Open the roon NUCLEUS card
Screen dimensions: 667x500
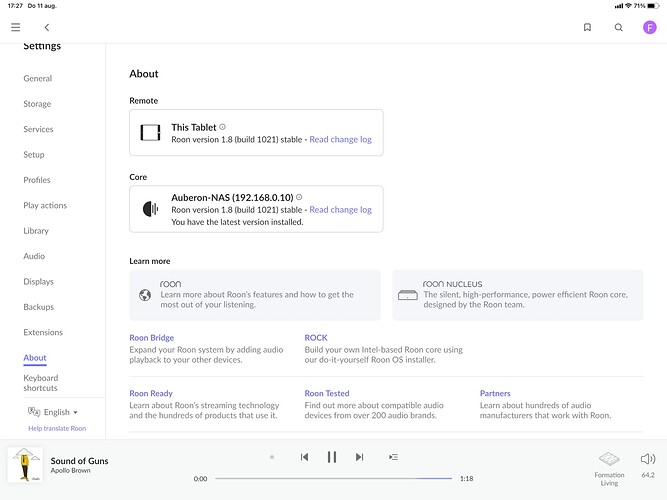[x=518, y=295]
